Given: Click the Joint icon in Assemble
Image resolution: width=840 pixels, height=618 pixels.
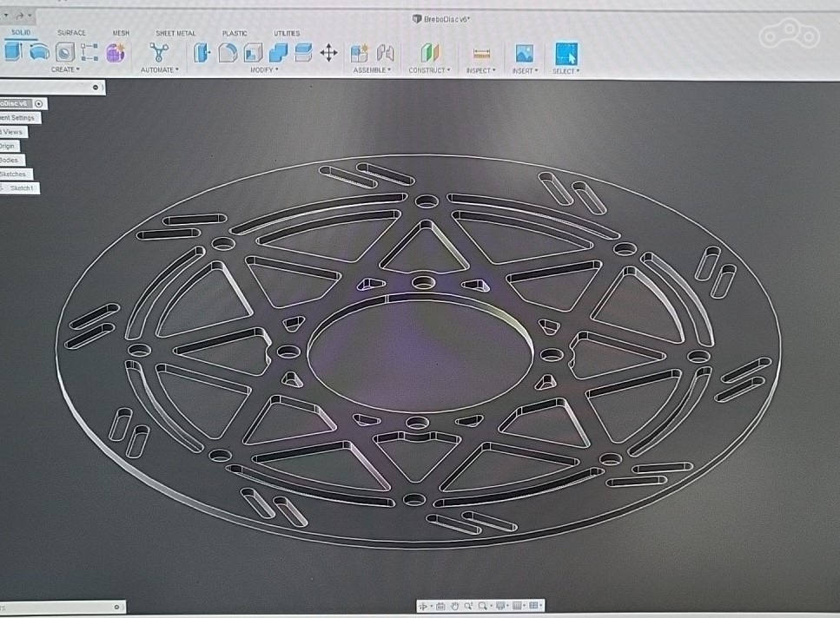Looking at the screenshot, I should [384, 54].
